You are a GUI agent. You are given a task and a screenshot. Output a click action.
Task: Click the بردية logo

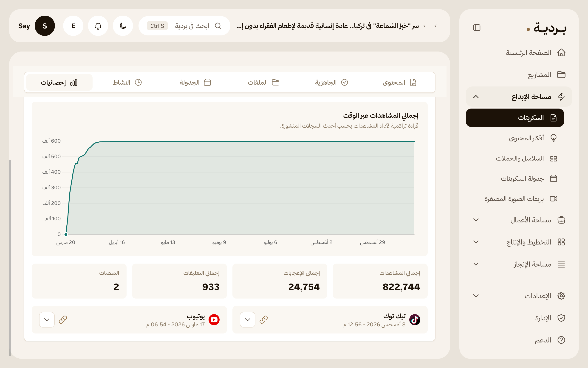tap(546, 28)
